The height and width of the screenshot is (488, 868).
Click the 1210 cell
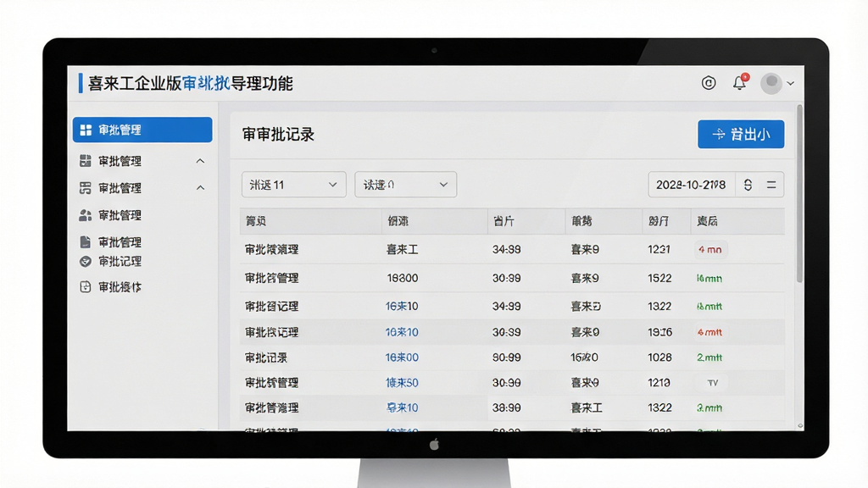[x=659, y=382]
